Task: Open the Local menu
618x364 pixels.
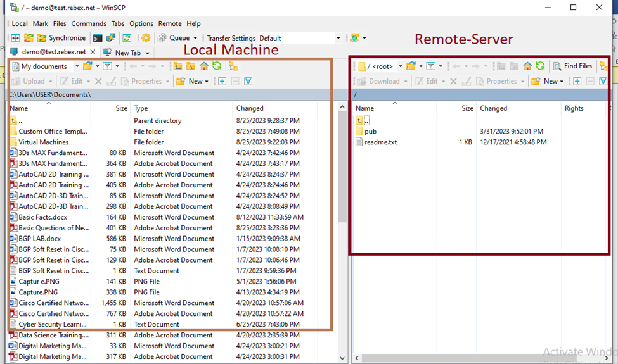Action: [x=20, y=23]
